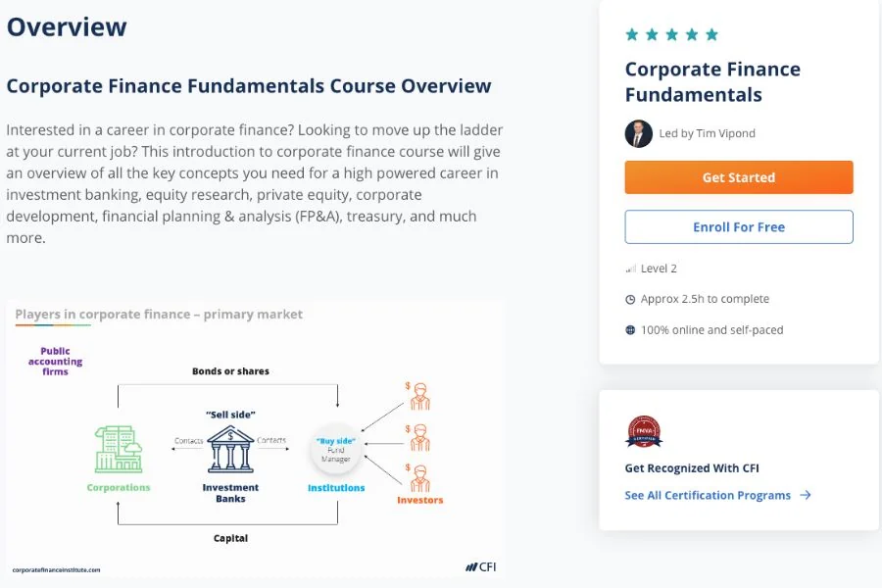The width and height of the screenshot is (882, 588).
Task: Click the top Investors figure icon
Action: pyautogui.click(x=419, y=395)
